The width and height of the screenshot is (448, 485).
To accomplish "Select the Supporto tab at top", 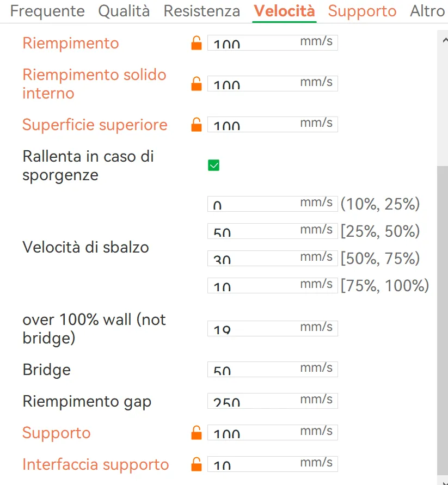I will pos(362,11).
